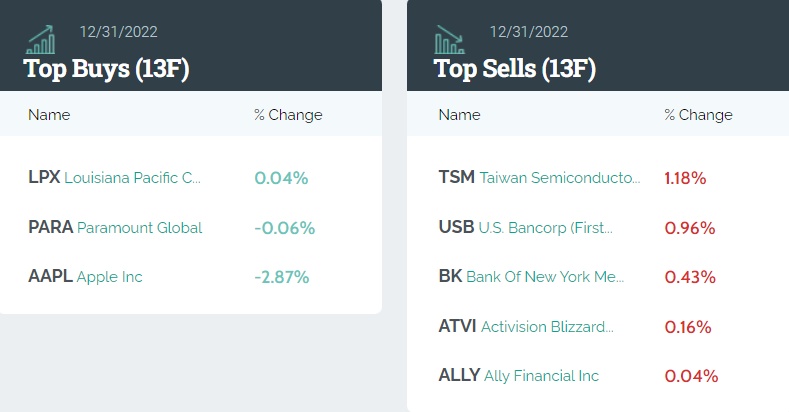Select the ATVI ticker symbol
This screenshot has height=412, width=789.
click(x=457, y=326)
